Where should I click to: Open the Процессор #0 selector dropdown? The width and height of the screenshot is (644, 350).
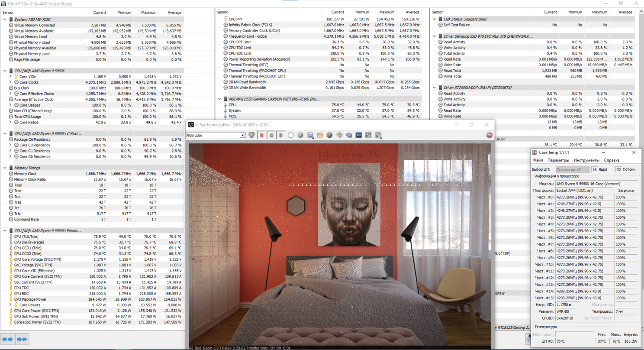pyautogui.click(x=573, y=169)
